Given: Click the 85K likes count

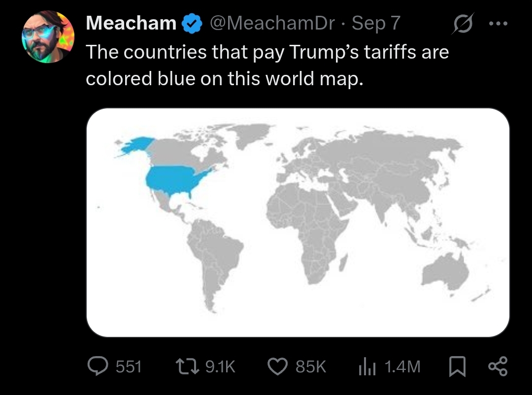Looking at the screenshot, I should click(x=310, y=366).
